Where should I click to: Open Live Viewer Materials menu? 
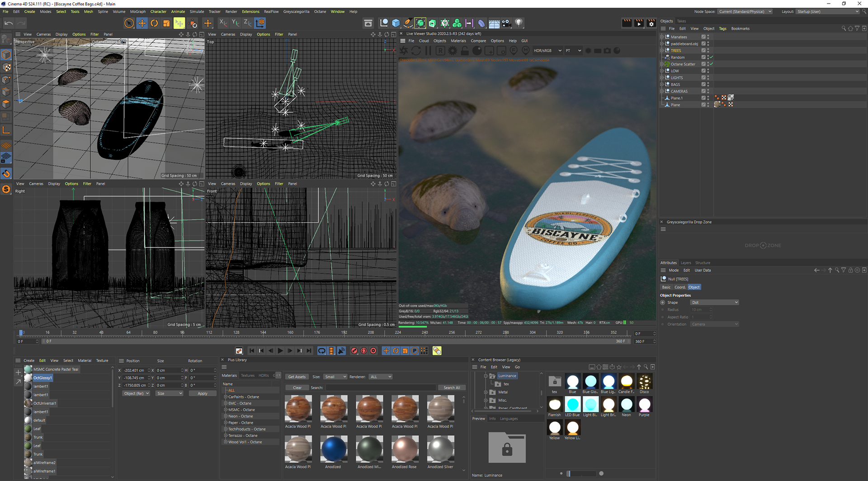pyautogui.click(x=458, y=41)
